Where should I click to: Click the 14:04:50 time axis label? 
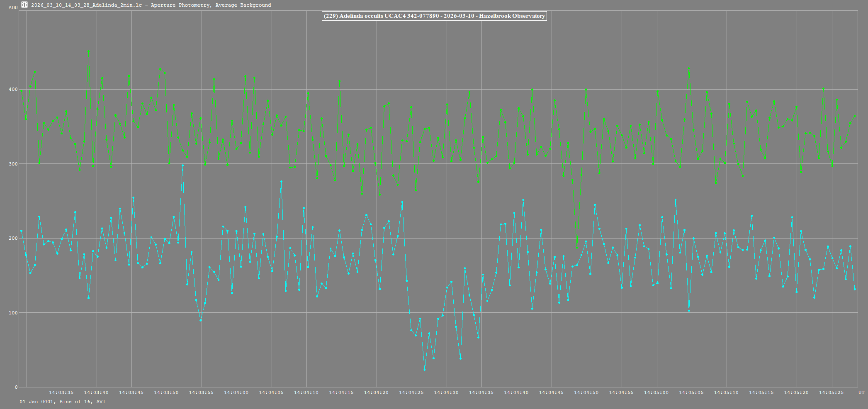pos(586,392)
